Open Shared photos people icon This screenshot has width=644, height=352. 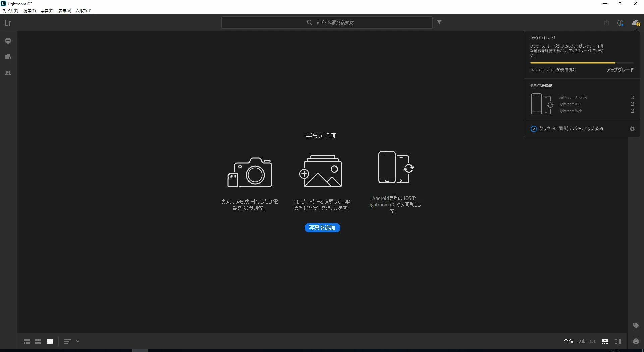point(8,73)
